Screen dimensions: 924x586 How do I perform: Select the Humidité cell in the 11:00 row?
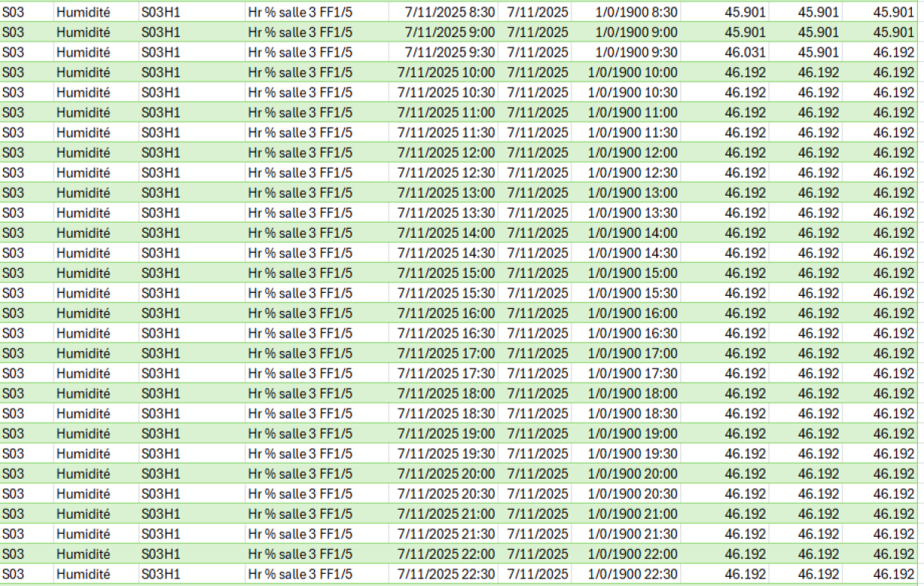[83, 113]
